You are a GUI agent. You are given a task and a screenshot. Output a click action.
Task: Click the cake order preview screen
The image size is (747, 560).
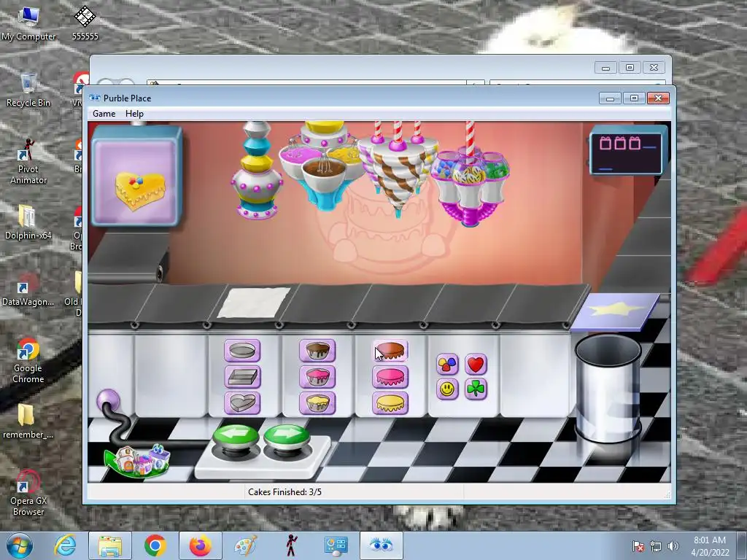pos(136,176)
